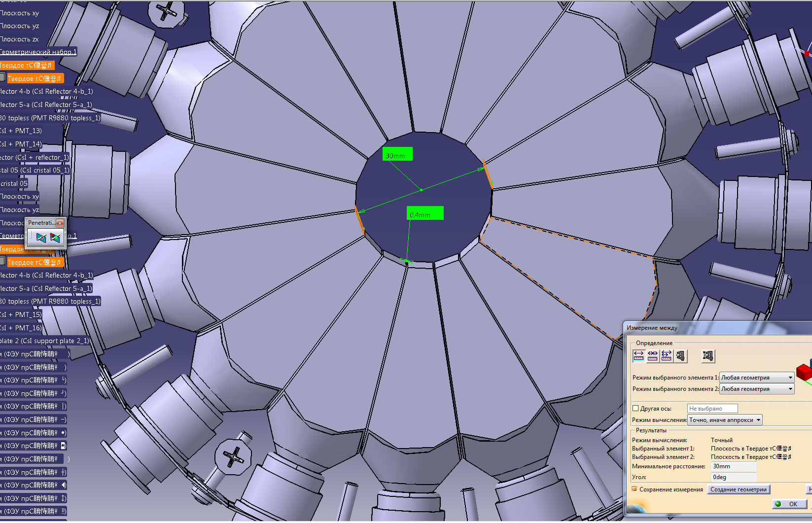The image size is (812, 523).
Task: Open the 'Режим выбранного элемента 2' dropdown
Action: tap(757, 389)
